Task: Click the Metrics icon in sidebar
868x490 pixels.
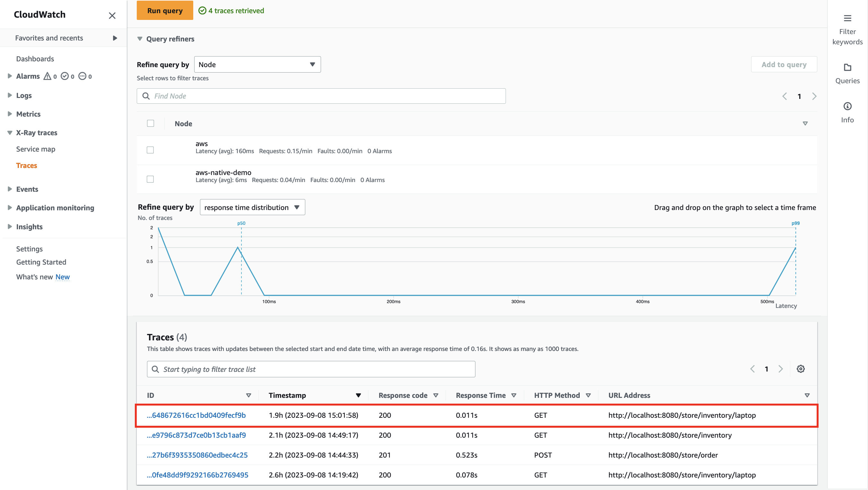Action: pyautogui.click(x=28, y=114)
